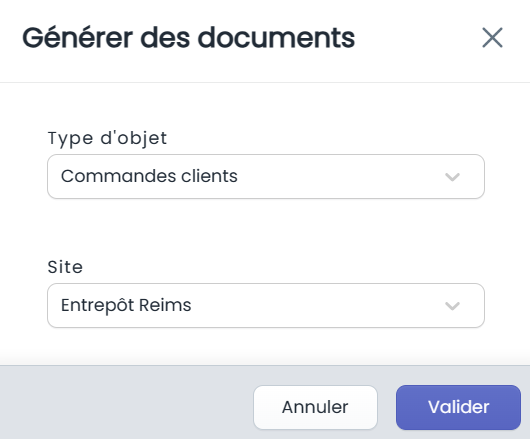530x439 pixels.
Task: Show the Type d'objet options via its arrow
Action: click(452, 177)
